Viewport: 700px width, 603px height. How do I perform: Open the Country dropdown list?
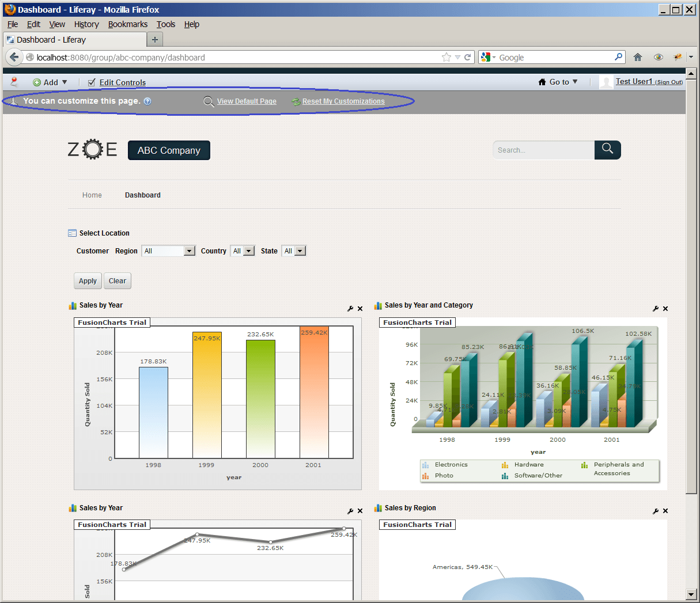pos(248,251)
